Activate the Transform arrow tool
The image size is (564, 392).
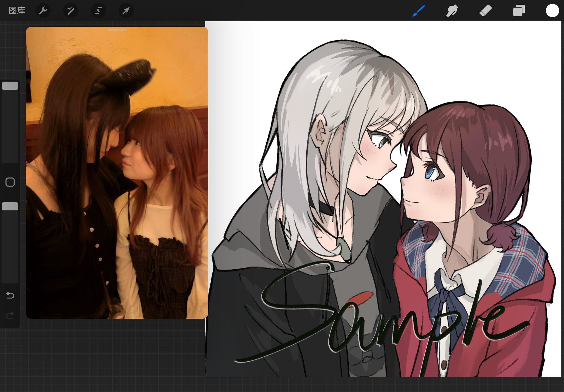[126, 11]
